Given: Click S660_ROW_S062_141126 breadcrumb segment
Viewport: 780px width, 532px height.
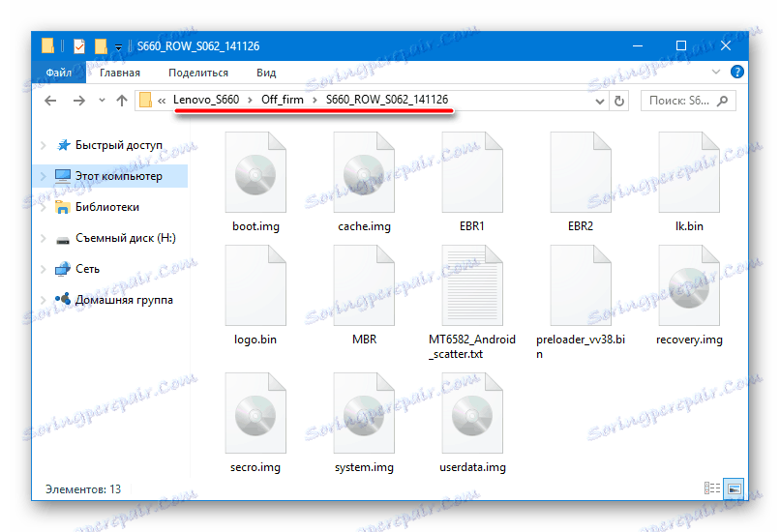Looking at the screenshot, I should click(x=387, y=100).
